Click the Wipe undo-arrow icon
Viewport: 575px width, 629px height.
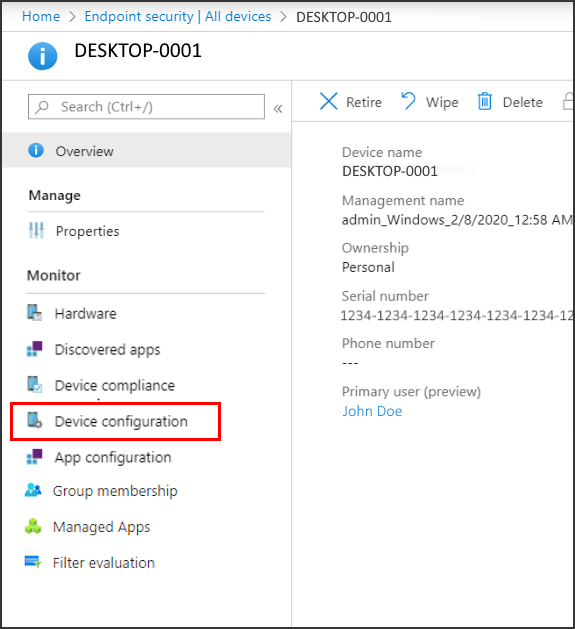tap(408, 101)
